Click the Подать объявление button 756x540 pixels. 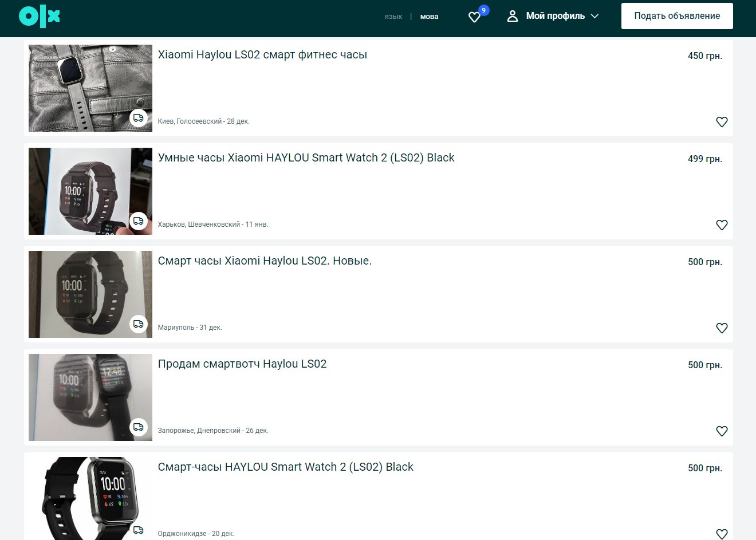click(x=677, y=16)
